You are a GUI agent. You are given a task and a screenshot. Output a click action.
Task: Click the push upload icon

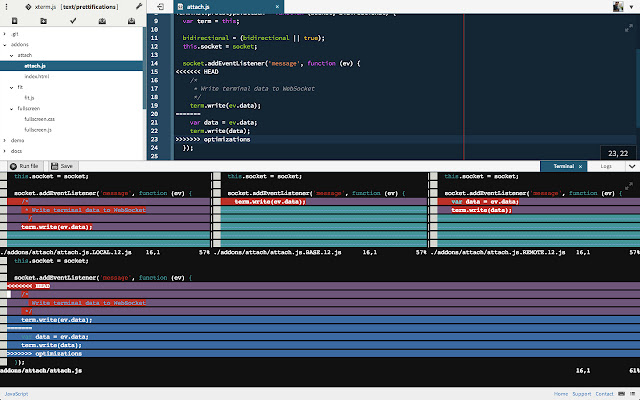point(102,21)
